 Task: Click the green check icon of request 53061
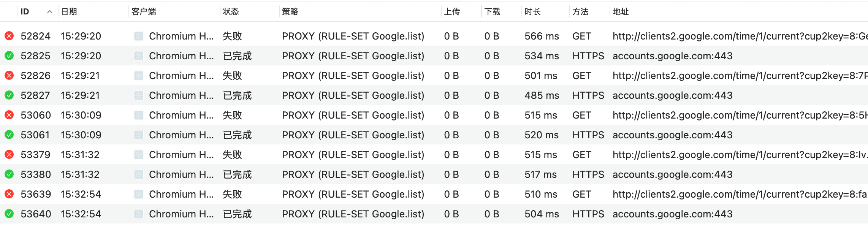click(x=9, y=135)
